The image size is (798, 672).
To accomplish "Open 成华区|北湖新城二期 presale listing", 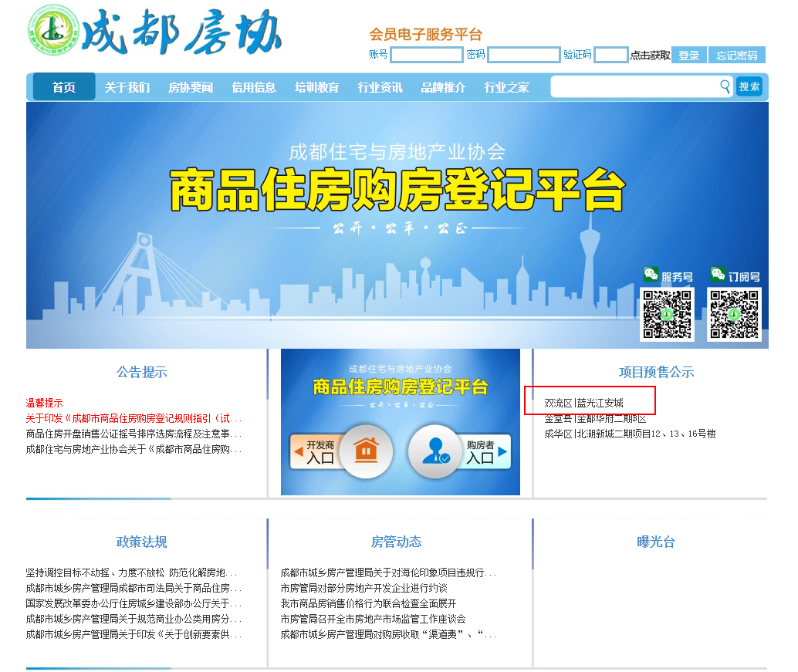I will click(x=630, y=434).
